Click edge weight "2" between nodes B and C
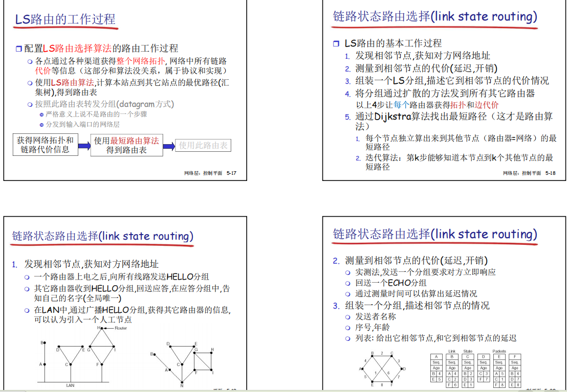 [x=382, y=353]
